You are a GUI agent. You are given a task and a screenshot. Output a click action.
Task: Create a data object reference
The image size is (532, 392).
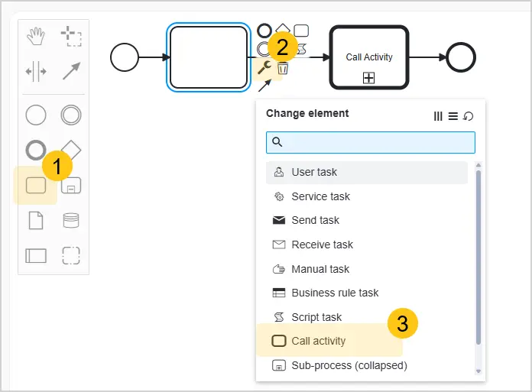click(x=36, y=221)
